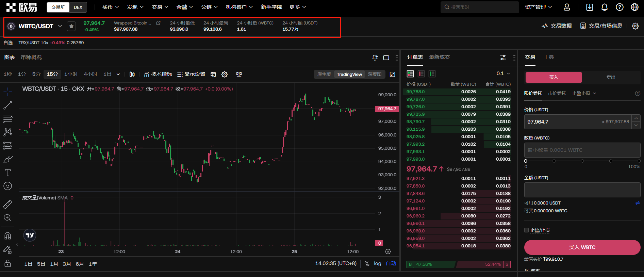
Task: Expand the WBTC/USDT pair selector dropdown
Action: tap(60, 26)
